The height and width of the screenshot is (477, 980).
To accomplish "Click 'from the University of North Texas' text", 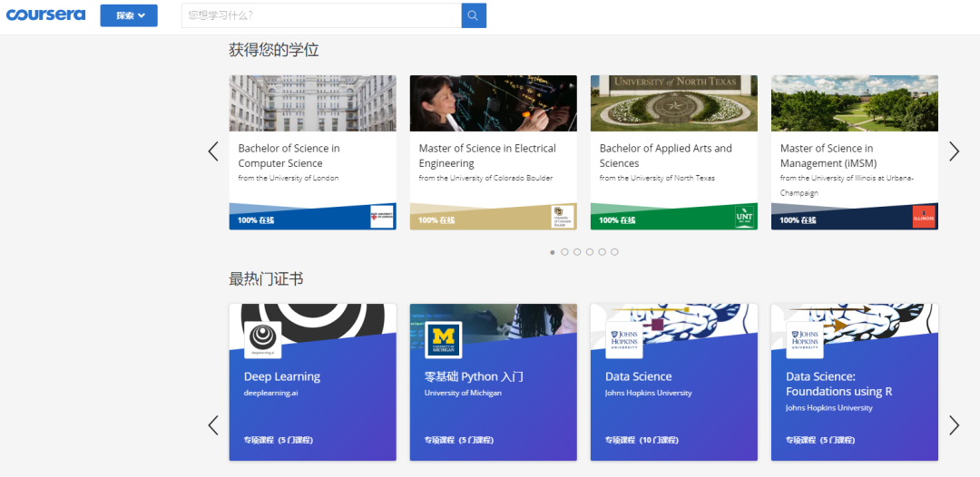I will pos(657,178).
